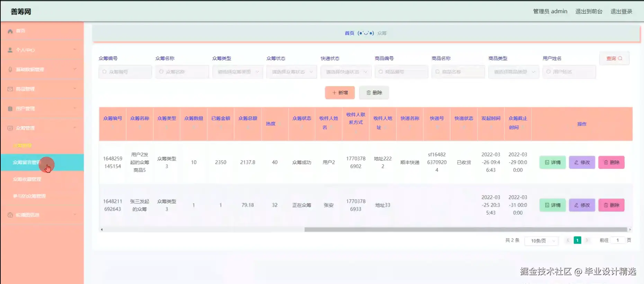This screenshot has width=644, height=284.
Task: Click the 删除 batch delete button above table
Action: (x=374, y=93)
